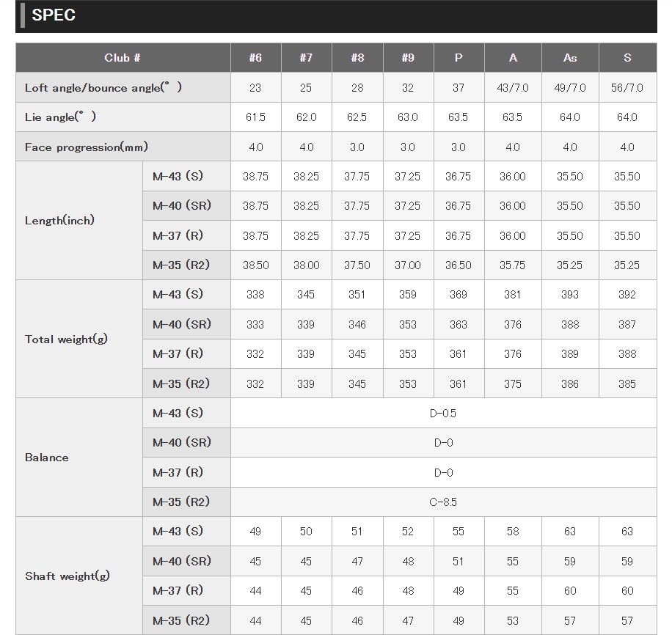Select the #6 column header

pos(255,58)
